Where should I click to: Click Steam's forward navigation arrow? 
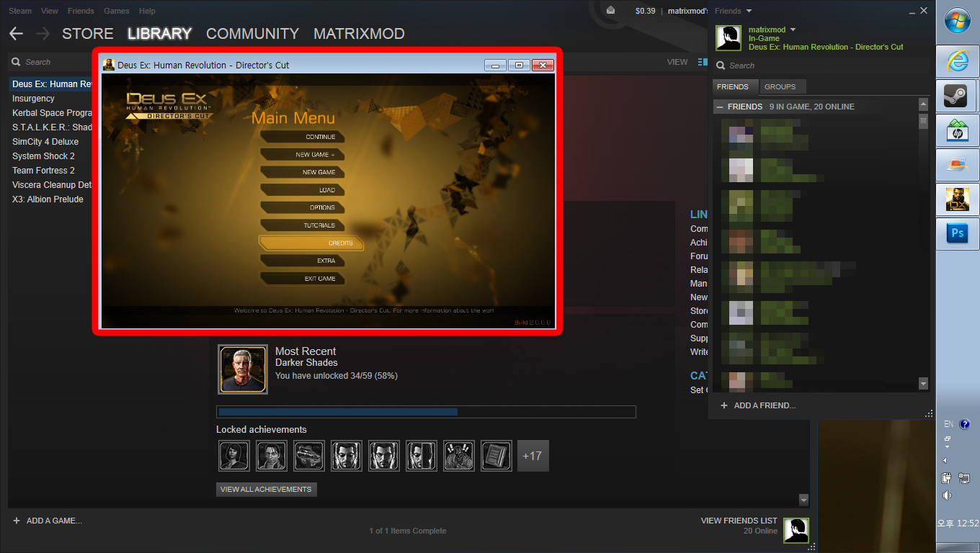point(43,34)
